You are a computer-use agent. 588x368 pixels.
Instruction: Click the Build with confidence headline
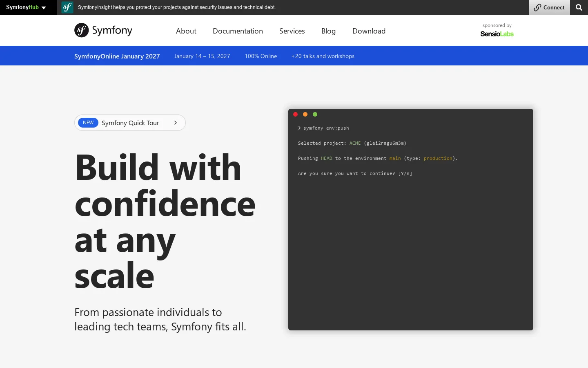[165, 221]
